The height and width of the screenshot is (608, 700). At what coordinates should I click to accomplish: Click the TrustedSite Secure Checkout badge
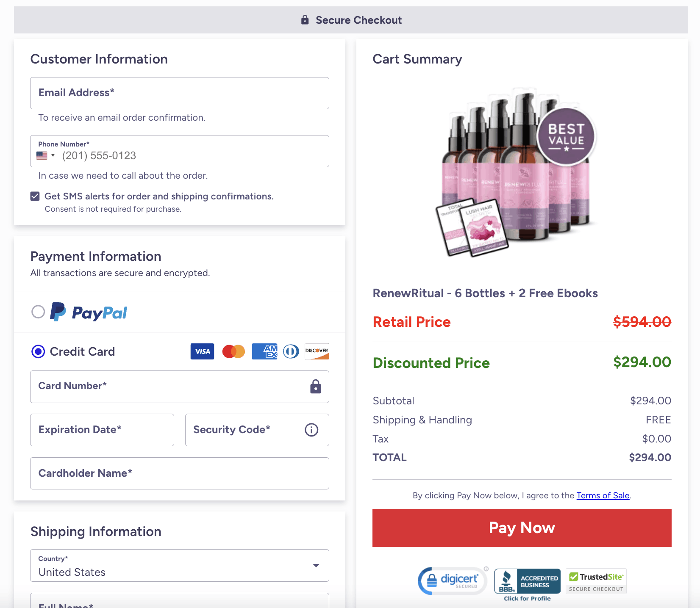(596, 580)
